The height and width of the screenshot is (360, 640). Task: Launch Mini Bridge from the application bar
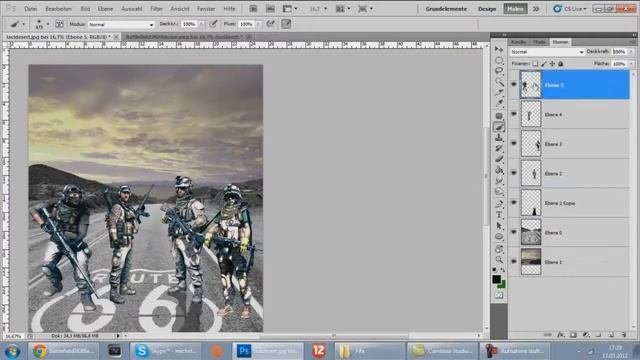[270, 9]
